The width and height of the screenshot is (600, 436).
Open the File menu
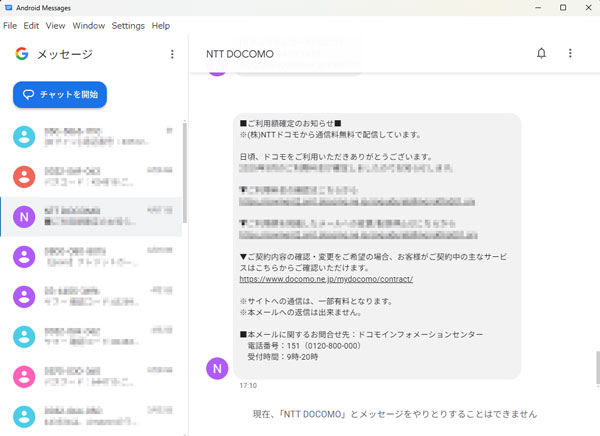tap(10, 26)
